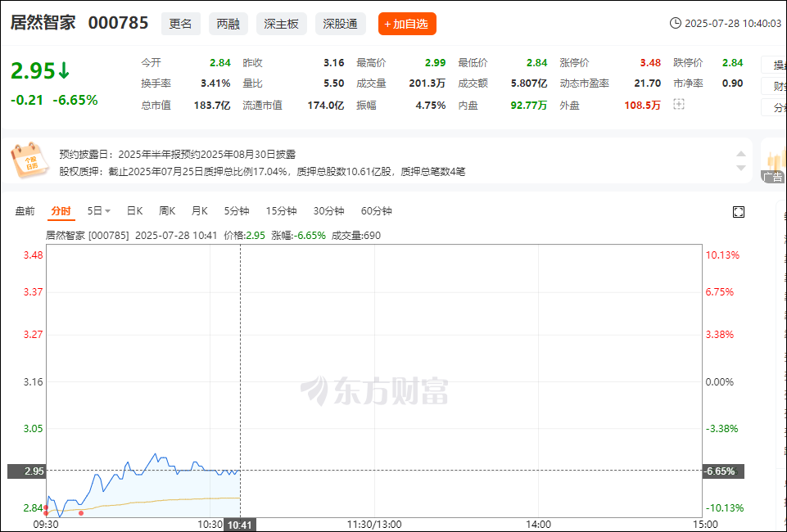Viewport: 787px width, 532px height.
Task: Click the clock icon next to timestamp
Action: [x=676, y=23]
